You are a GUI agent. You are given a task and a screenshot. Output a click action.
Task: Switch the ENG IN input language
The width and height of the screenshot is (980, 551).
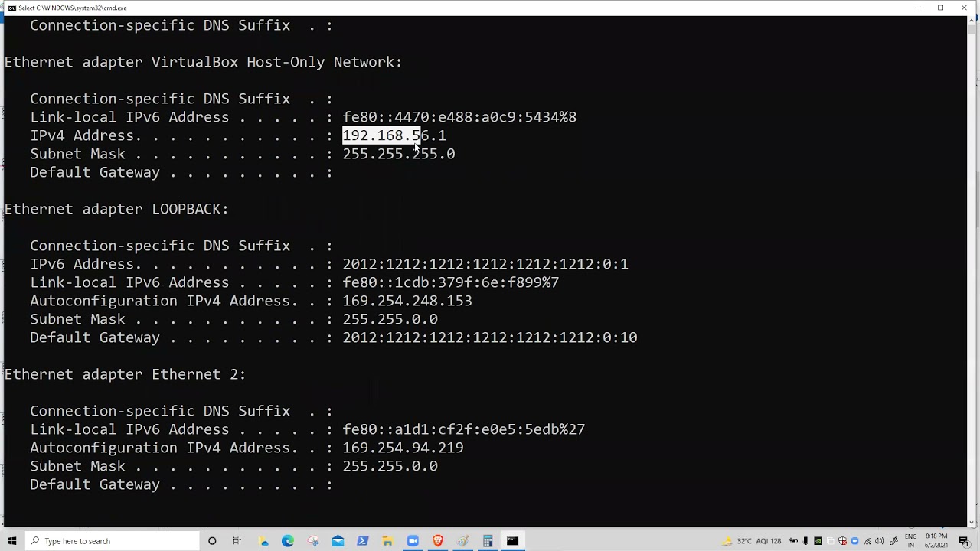(x=911, y=541)
